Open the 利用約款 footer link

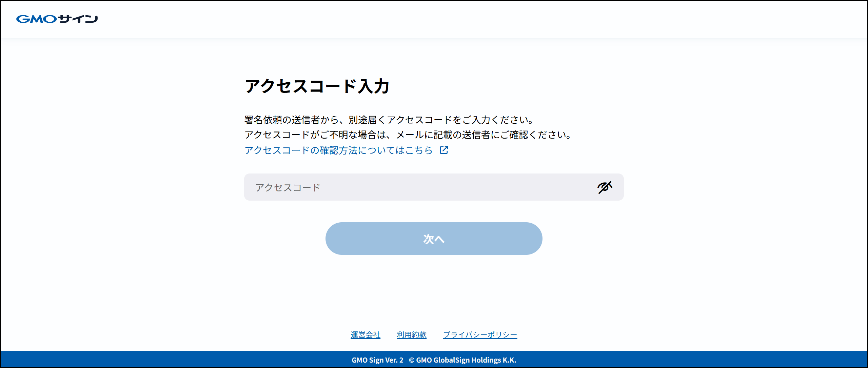point(412,335)
